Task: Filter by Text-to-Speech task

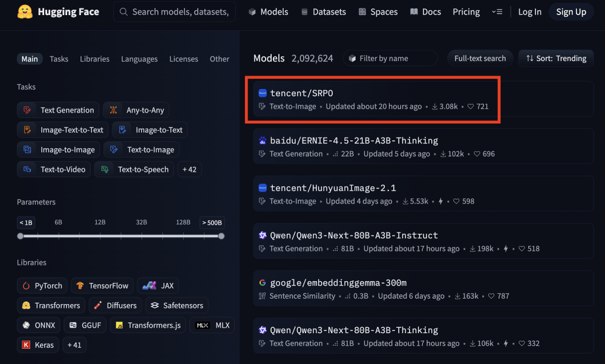Action: tap(135, 169)
